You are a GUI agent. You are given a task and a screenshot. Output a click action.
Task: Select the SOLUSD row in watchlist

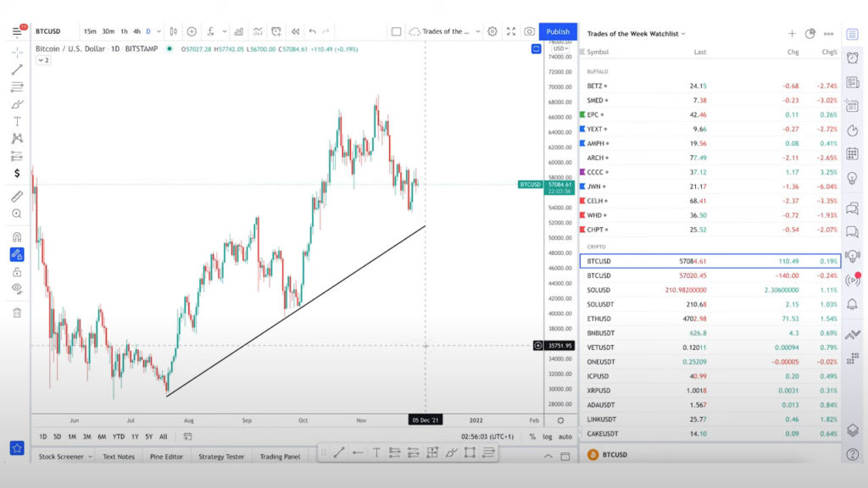[x=710, y=290]
